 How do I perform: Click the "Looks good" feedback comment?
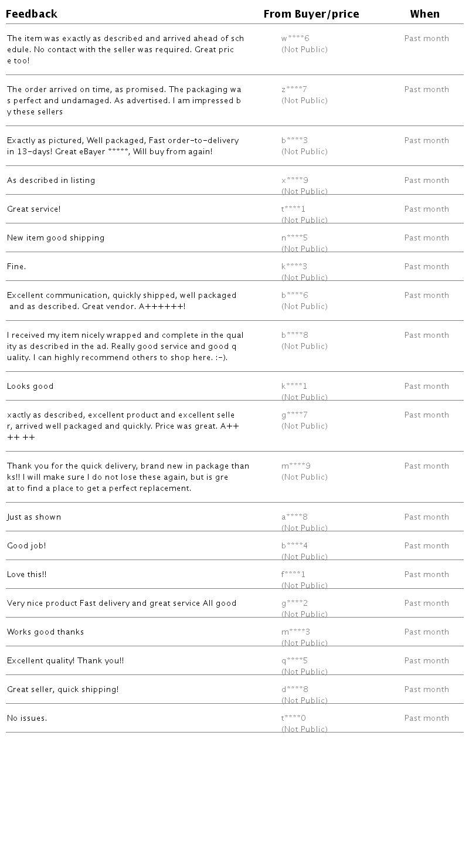pyautogui.click(x=30, y=386)
